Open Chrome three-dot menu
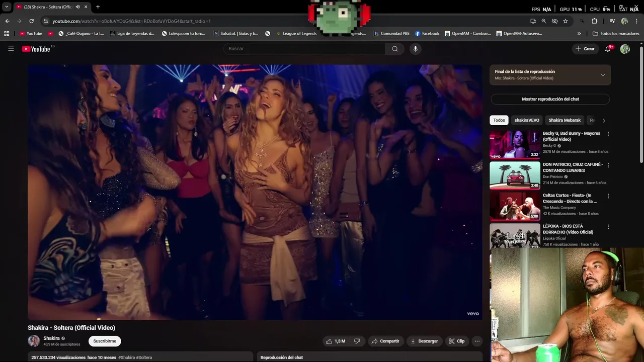Image resolution: width=644 pixels, height=362 pixels. pos(636,21)
